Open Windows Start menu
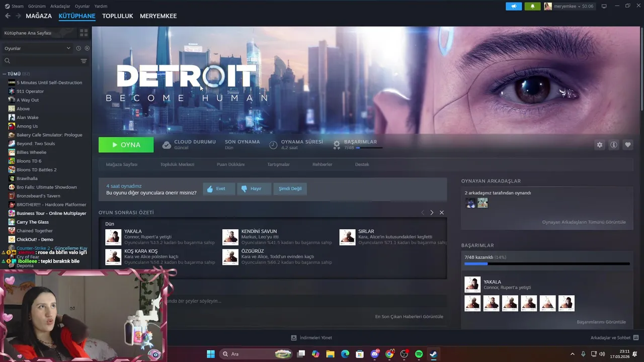The height and width of the screenshot is (362, 644). [211, 354]
